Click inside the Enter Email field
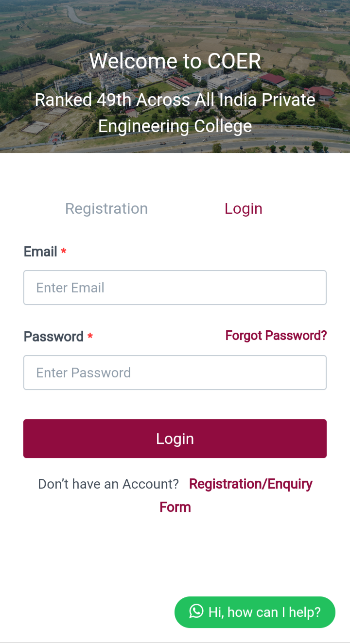The image size is (350, 644). [x=175, y=288]
